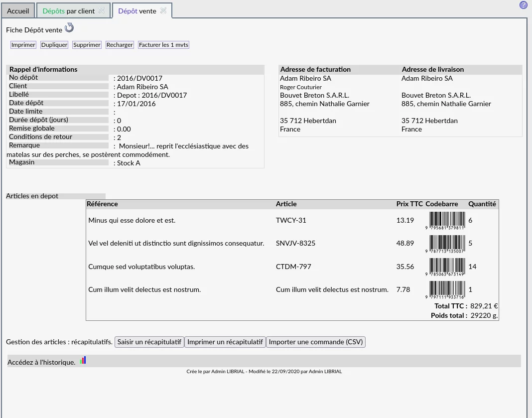Click barcode 9795681379811 for TWCY-31
This screenshot has height=418, width=532.
click(x=445, y=221)
